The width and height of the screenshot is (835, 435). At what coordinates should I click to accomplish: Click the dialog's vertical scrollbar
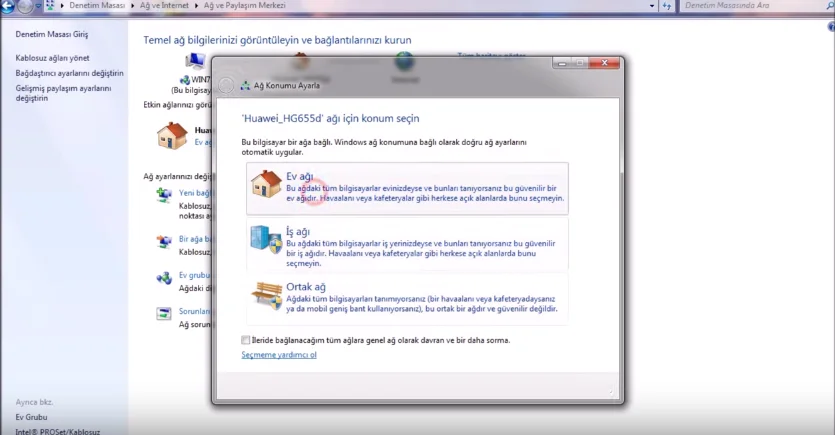(x=621, y=136)
